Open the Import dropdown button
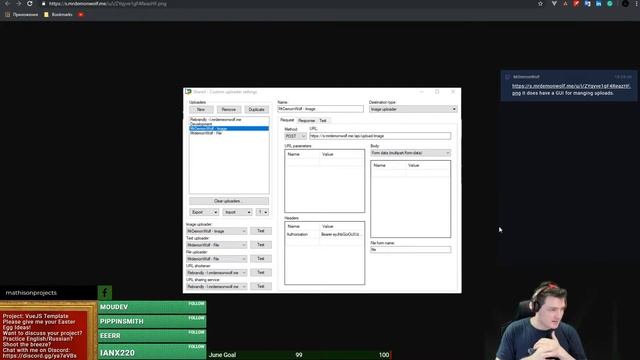The width and height of the screenshot is (640, 360). [237, 212]
